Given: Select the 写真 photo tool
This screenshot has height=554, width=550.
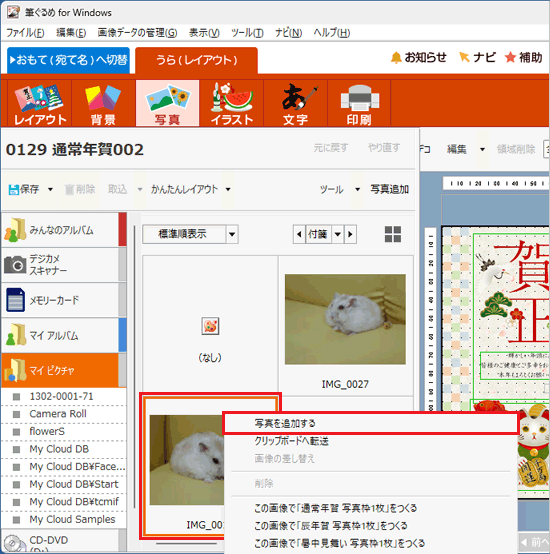Looking at the screenshot, I should pyautogui.click(x=167, y=103).
